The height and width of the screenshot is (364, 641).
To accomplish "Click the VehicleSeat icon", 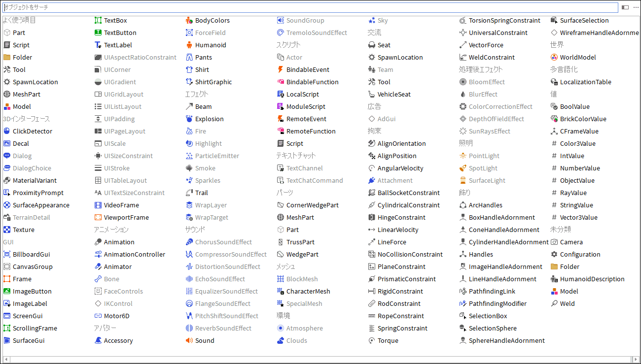I will pyautogui.click(x=372, y=94).
